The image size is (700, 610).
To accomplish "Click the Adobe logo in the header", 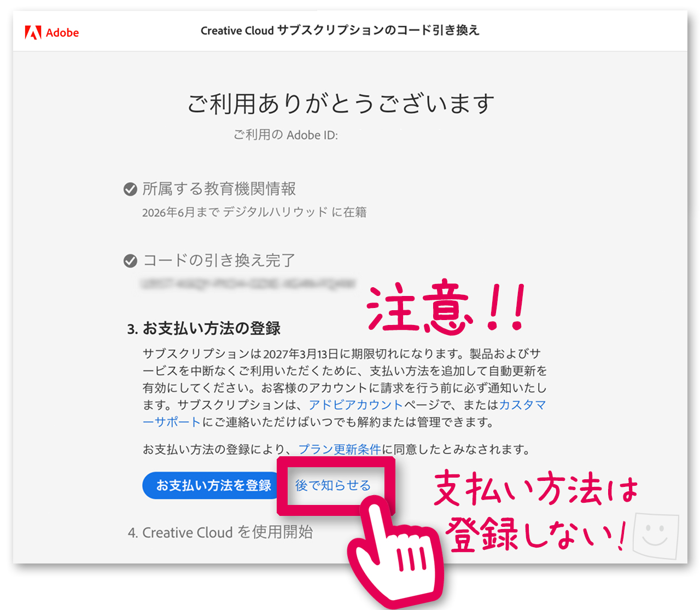I will 52,32.
